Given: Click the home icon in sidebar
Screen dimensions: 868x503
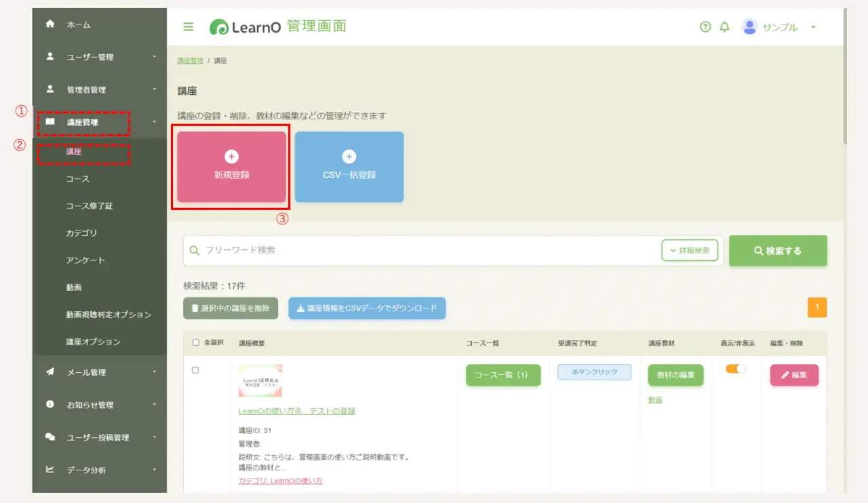Looking at the screenshot, I should (x=50, y=24).
